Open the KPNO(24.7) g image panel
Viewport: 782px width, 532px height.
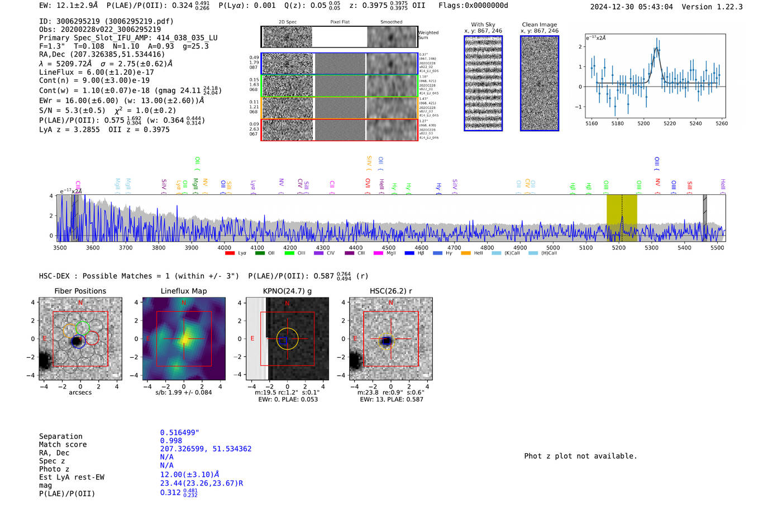(x=287, y=339)
